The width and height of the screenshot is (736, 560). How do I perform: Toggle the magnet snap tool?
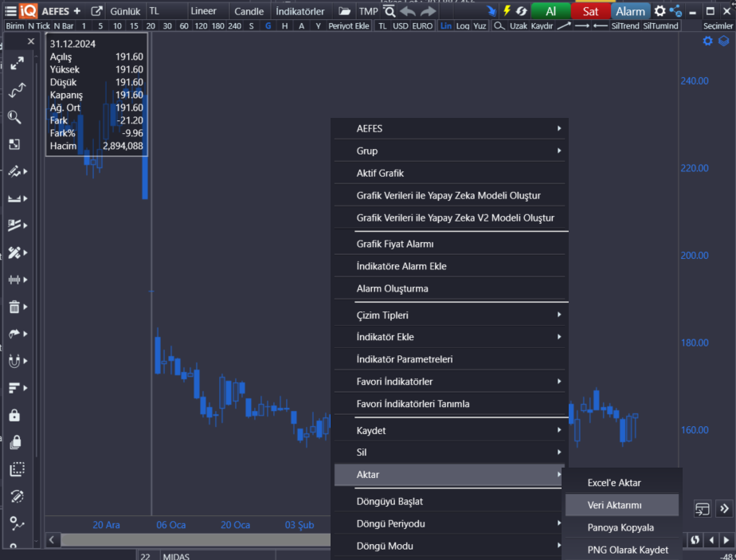(14, 361)
